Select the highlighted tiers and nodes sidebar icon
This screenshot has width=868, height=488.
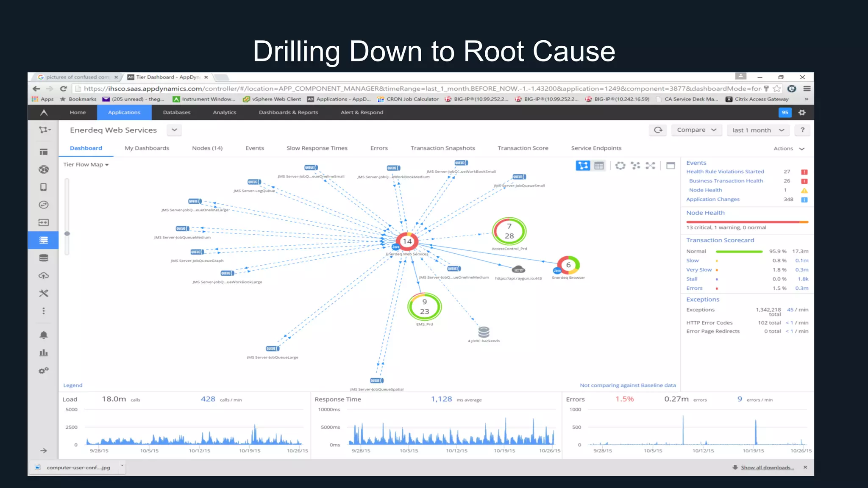click(43, 240)
